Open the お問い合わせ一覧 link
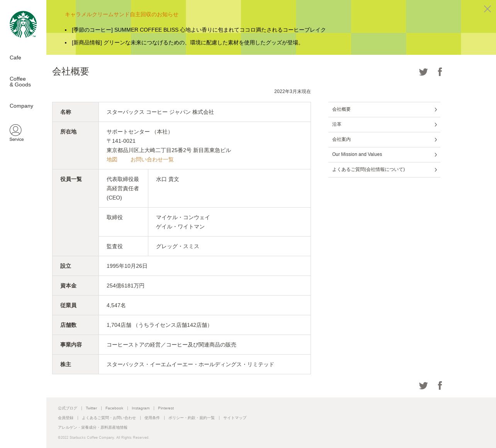Viewport: 496px width, 448px height. click(152, 159)
